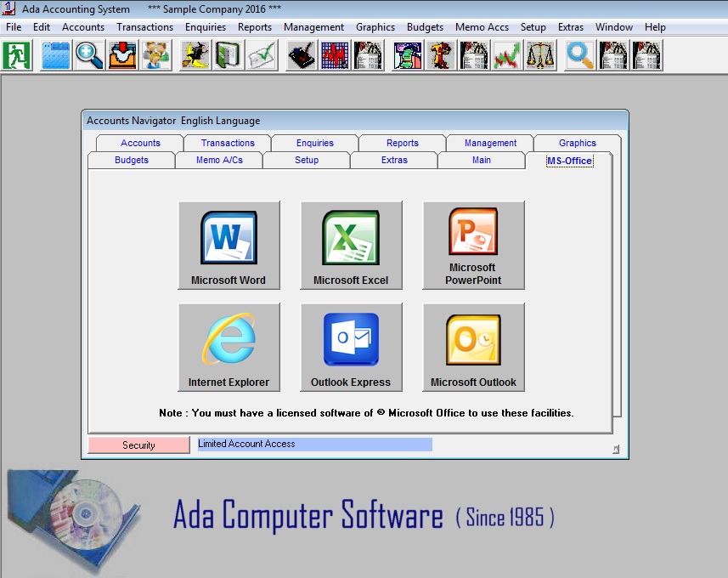Switch to the Extras navigator tab
The width and height of the screenshot is (728, 578).
pyautogui.click(x=394, y=160)
